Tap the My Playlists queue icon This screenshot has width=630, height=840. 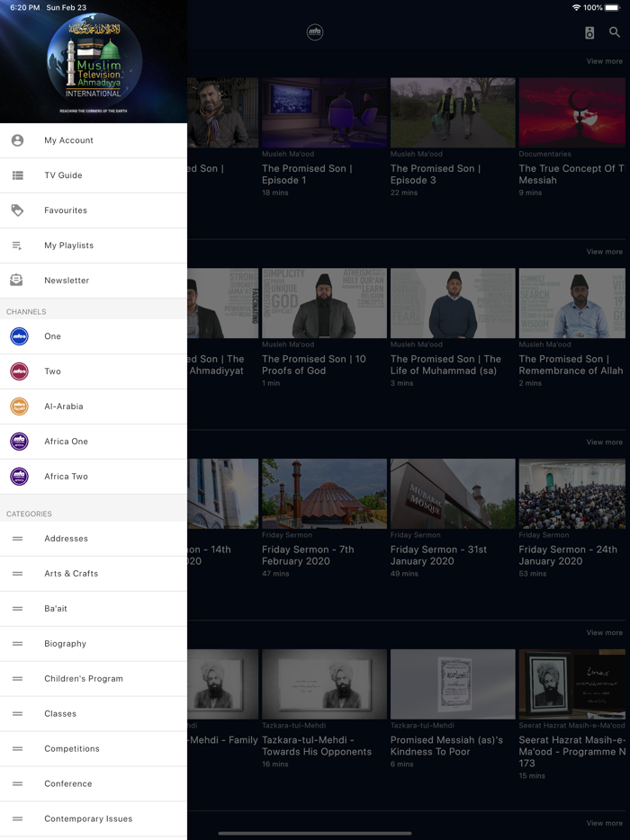(x=17, y=246)
